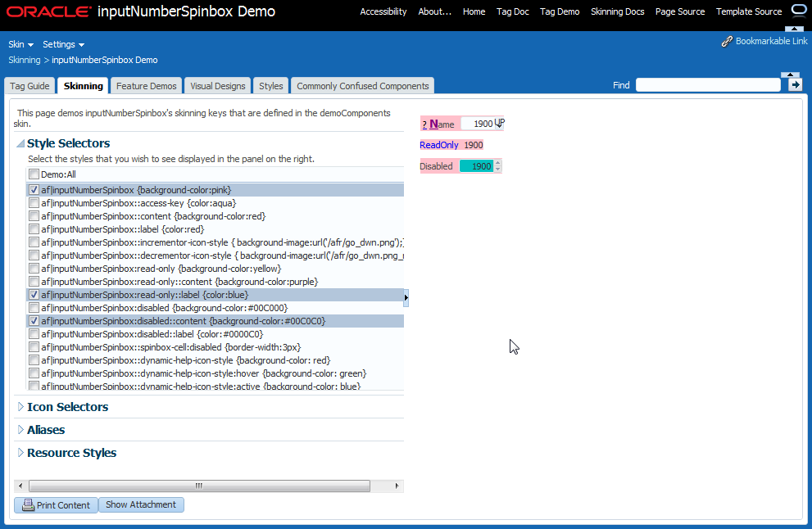
Task: Check dynamic-help-icon-style background-color: red checkbox
Action: coord(34,359)
